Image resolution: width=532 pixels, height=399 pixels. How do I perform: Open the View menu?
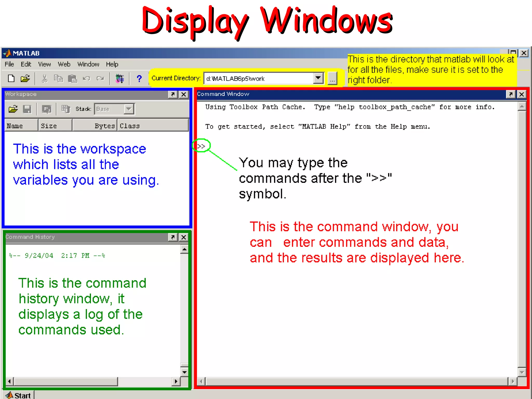pos(44,64)
